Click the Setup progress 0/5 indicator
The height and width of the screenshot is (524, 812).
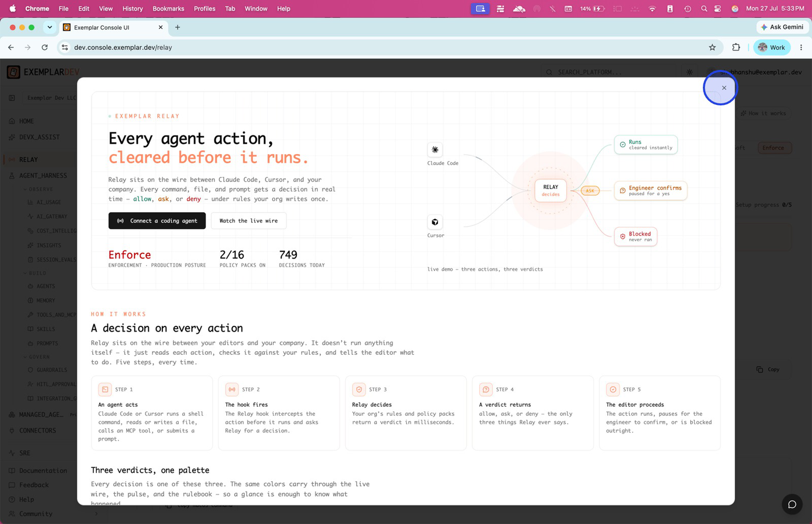coord(763,205)
